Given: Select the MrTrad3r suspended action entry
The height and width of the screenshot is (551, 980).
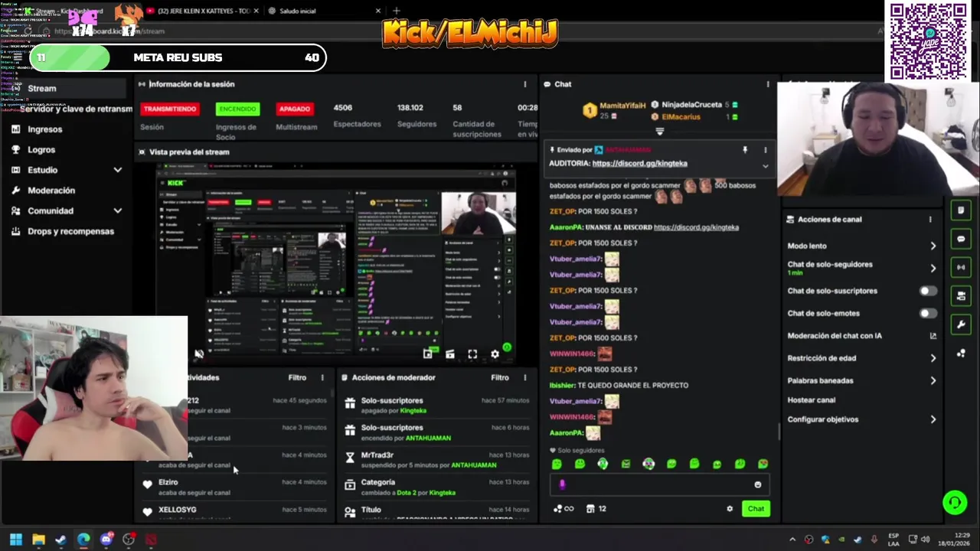Looking at the screenshot, I should 436,459.
